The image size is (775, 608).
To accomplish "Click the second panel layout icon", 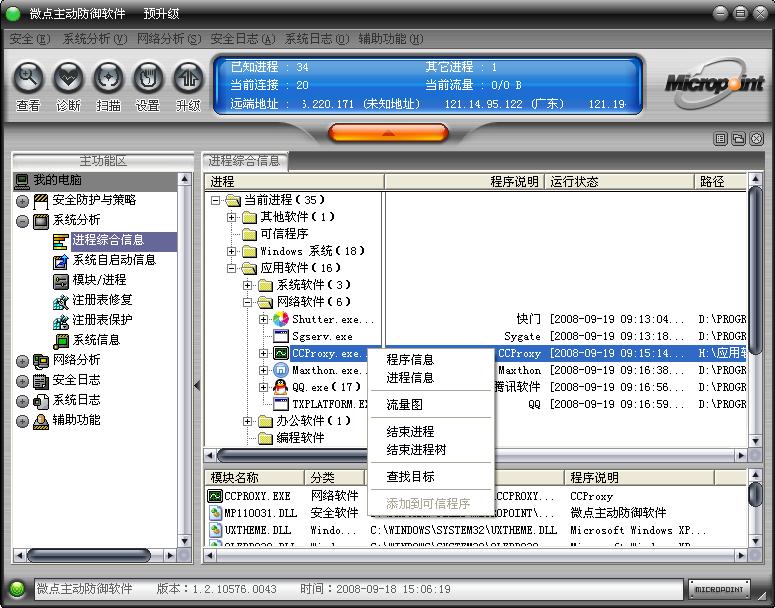I will click(x=738, y=139).
